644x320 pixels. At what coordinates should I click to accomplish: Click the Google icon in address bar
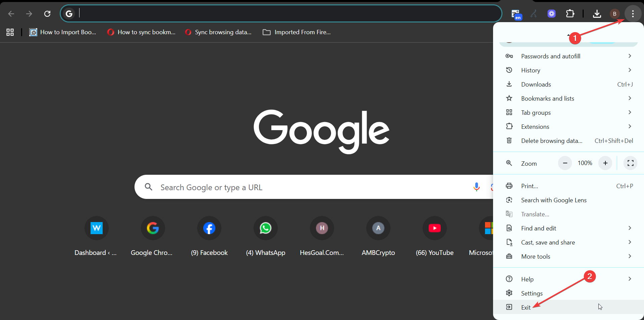69,14
